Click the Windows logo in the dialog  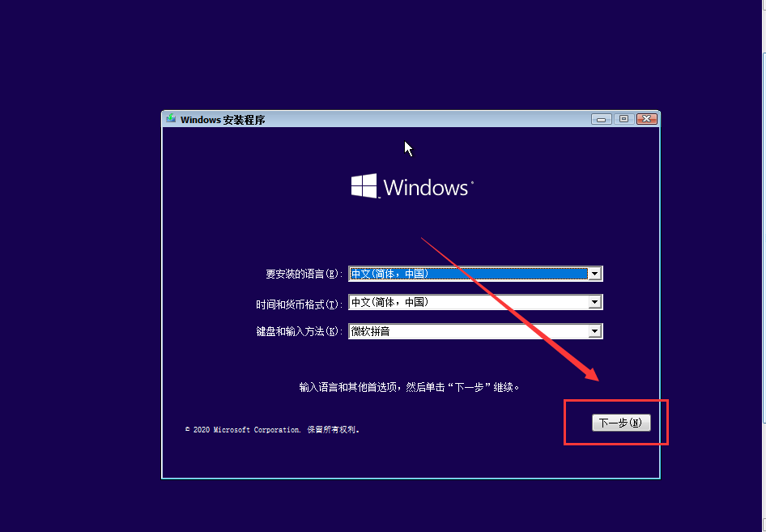(x=412, y=186)
